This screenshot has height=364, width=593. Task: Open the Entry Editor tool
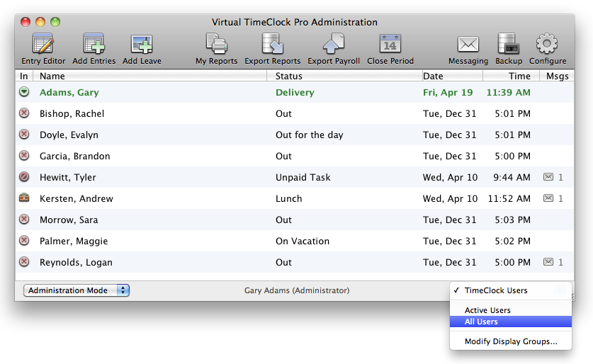coord(43,45)
